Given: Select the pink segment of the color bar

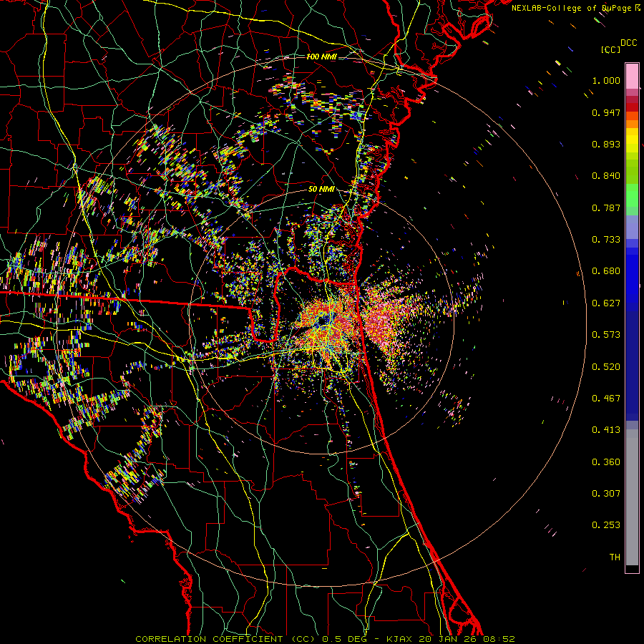Looking at the screenshot, I should click(x=632, y=76).
